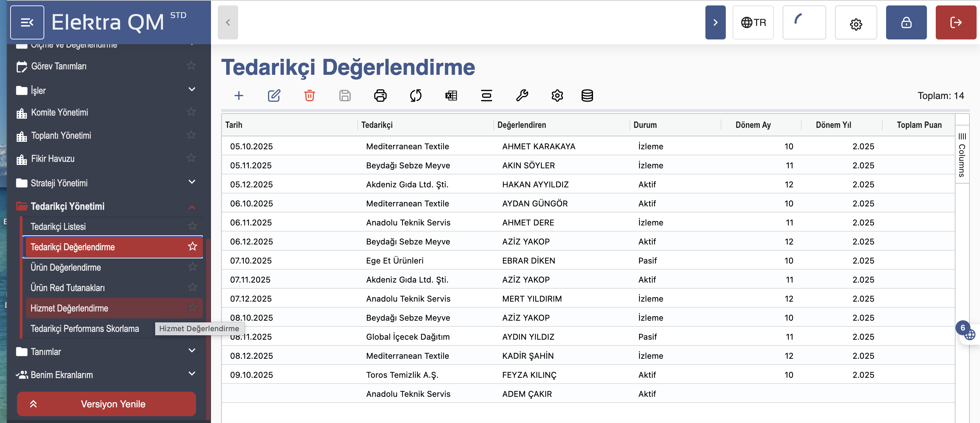Click the print icon in toolbar

coord(380,96)
